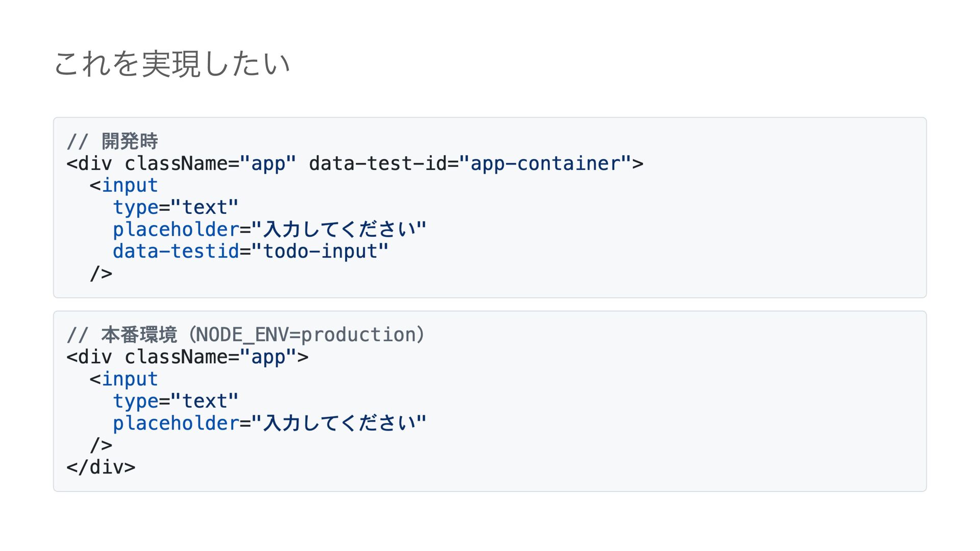Click type="text" in the production block
The height and width of the screenshot is (551, 980).
pos(176,402)
